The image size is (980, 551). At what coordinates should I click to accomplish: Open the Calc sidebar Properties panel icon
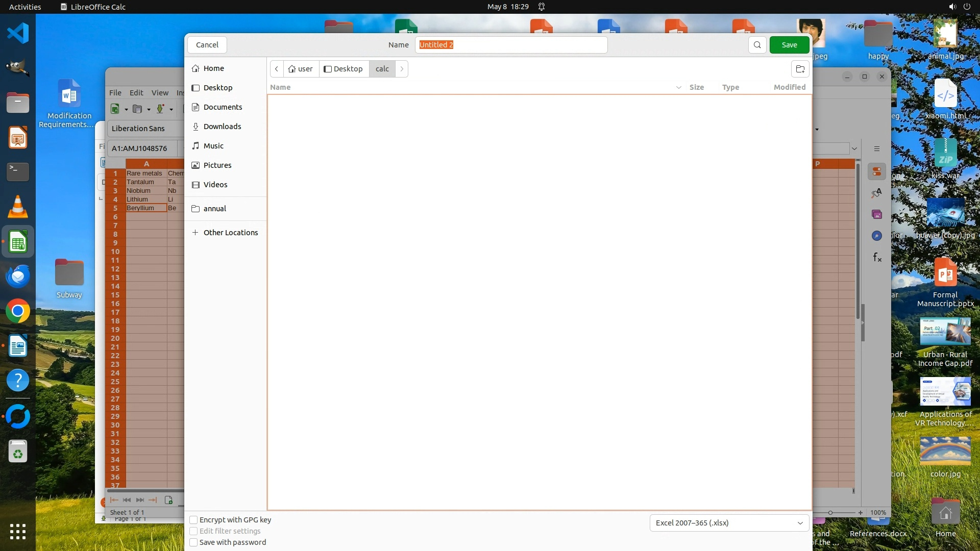877,171
